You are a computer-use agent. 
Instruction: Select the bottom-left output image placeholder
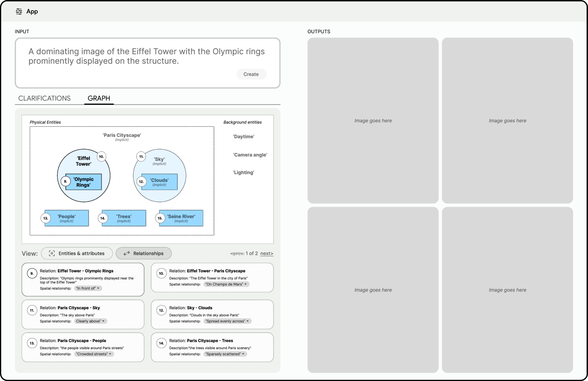pyautogui.click(x=373, y=290)
